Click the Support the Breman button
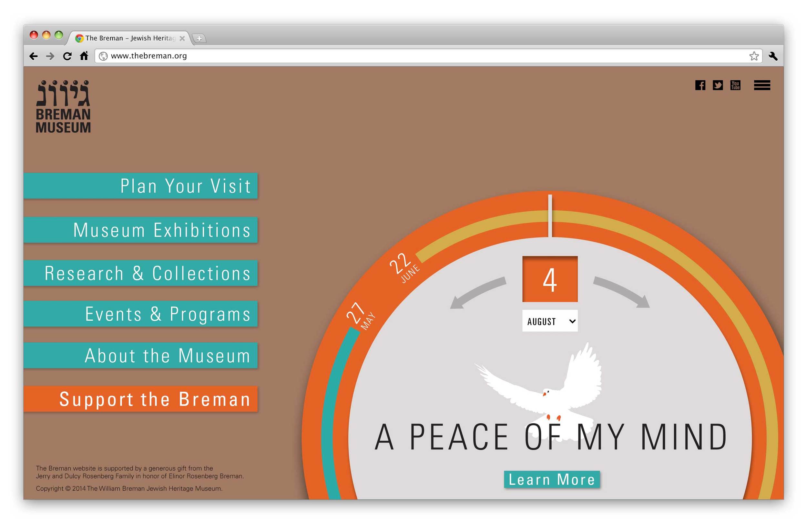The image size is (807, 532). pos(140,399)
